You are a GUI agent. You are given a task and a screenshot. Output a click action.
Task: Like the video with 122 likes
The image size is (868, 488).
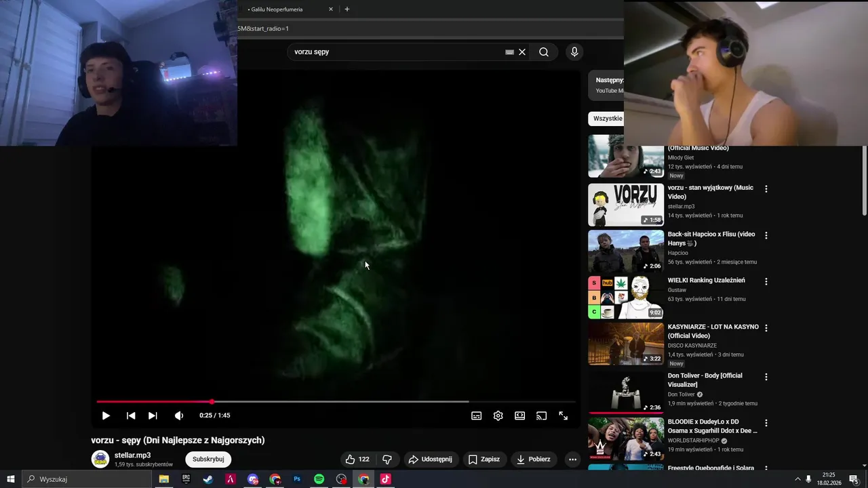(357, 459)
